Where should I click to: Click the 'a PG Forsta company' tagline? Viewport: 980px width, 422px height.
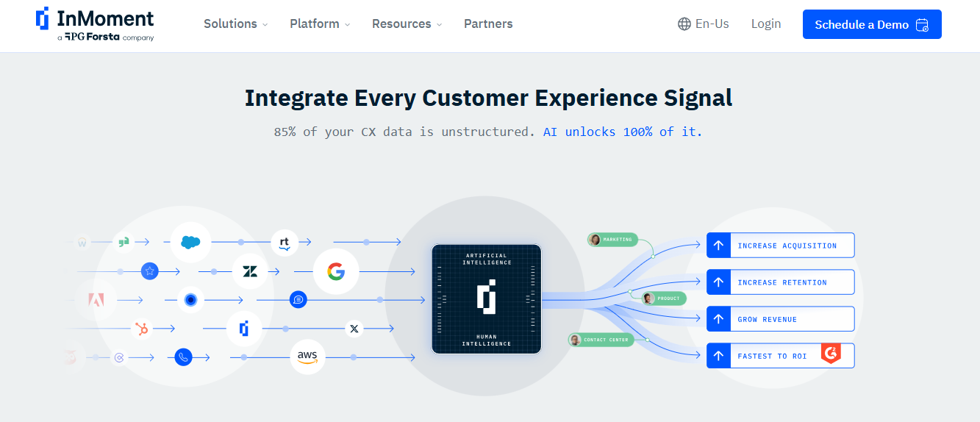105,37
